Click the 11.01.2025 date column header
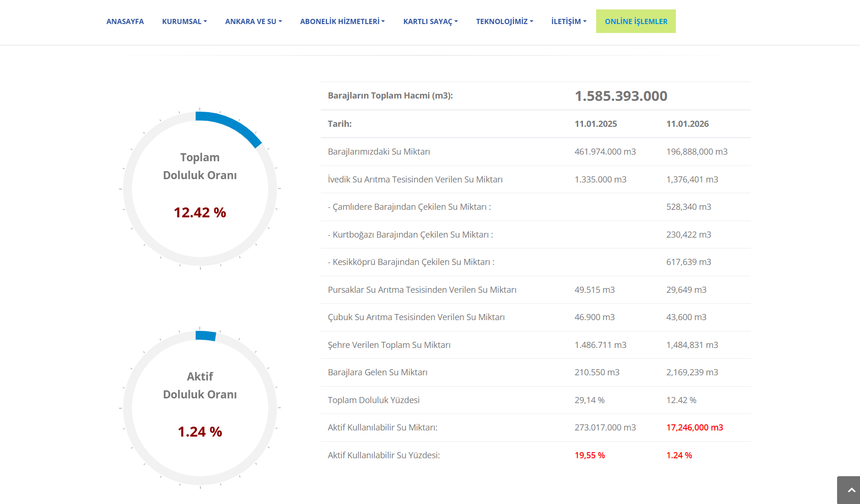This screenshot has height=504, width=860. point(595,124)
